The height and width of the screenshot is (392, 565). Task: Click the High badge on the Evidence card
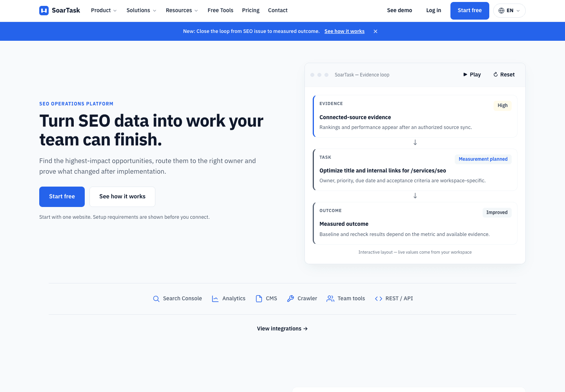click(x=503, y=105)
